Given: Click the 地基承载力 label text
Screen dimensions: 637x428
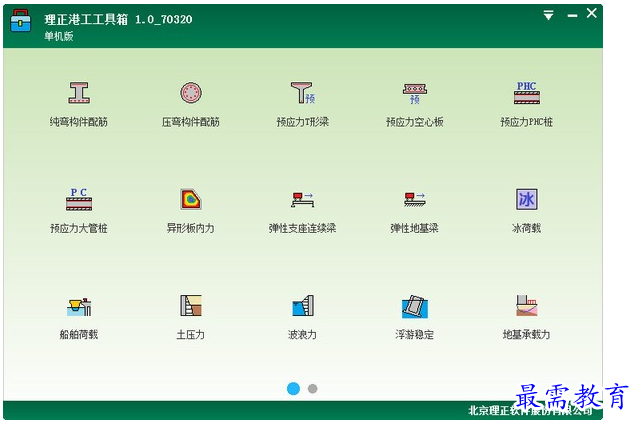Looking at the screenshot, I should pos(526,335).
